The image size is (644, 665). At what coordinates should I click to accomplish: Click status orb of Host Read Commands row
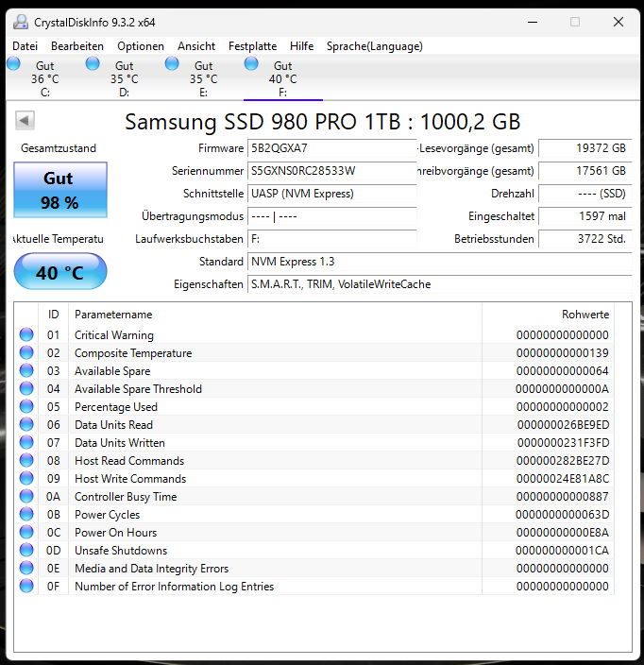[x=26, y=460]
